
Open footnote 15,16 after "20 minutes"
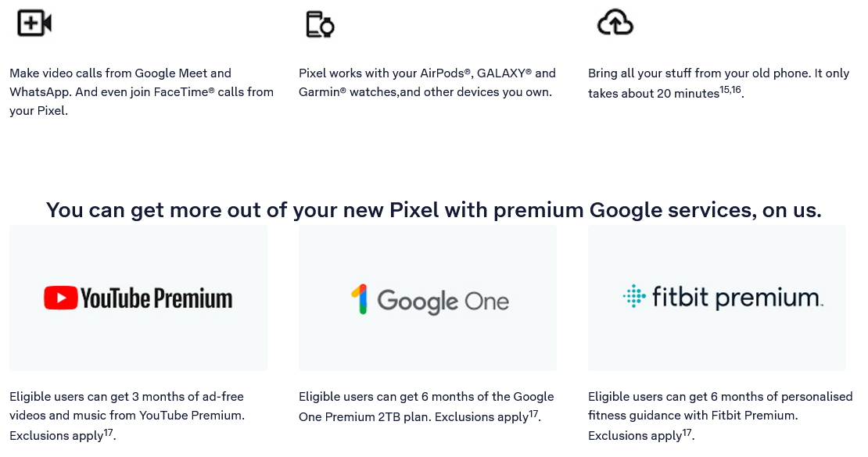(x=730, y=90)
